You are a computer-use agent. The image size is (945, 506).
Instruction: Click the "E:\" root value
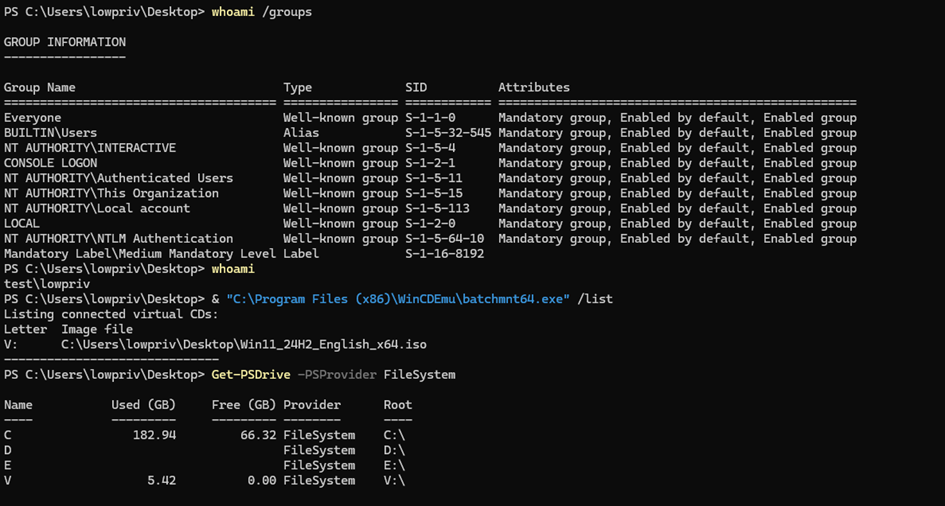(x=394, y=466)
